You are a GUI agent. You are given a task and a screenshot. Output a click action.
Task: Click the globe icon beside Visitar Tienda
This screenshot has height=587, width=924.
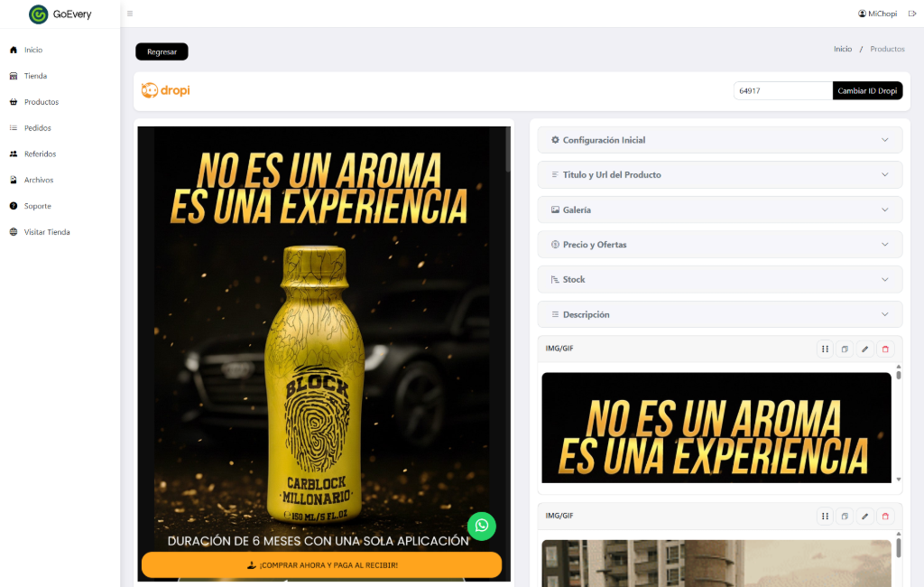(x=14, y=232)
